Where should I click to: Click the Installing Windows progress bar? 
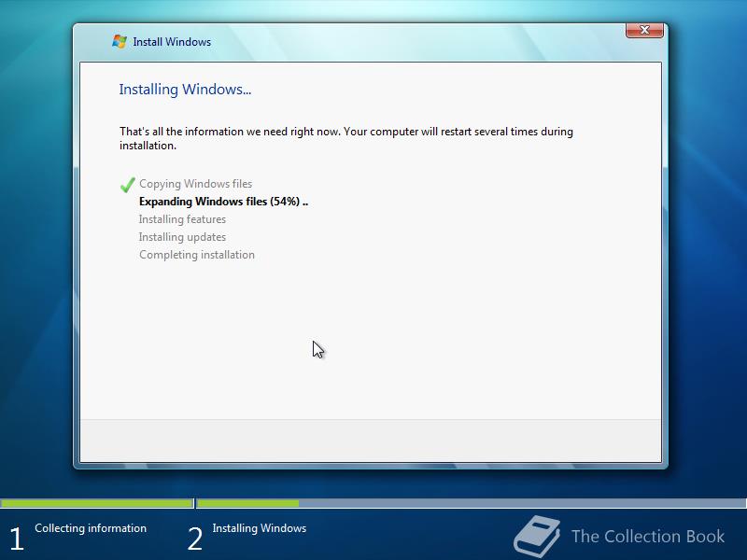point(472,503)
